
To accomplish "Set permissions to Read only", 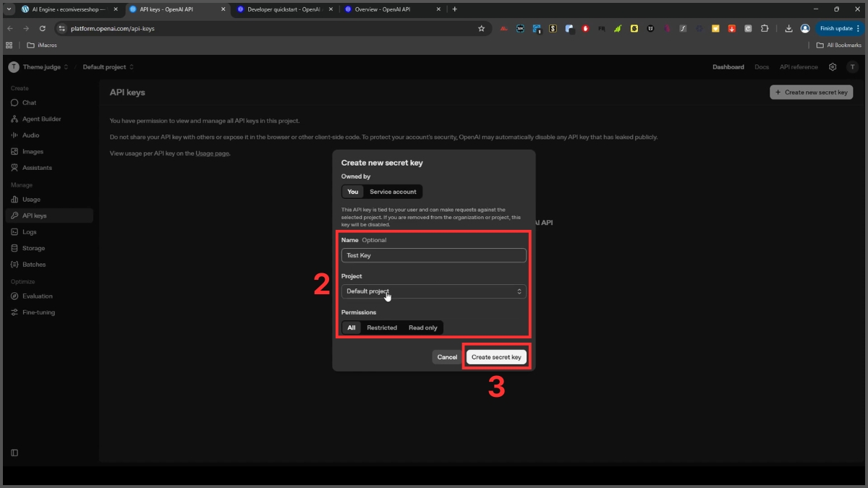I will [x=422, y=328].
